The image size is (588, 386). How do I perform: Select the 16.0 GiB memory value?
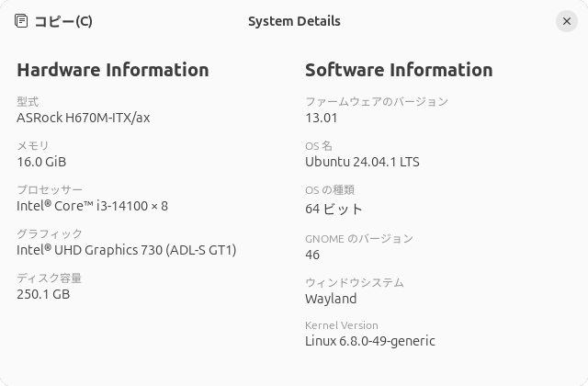click(41, 162)
